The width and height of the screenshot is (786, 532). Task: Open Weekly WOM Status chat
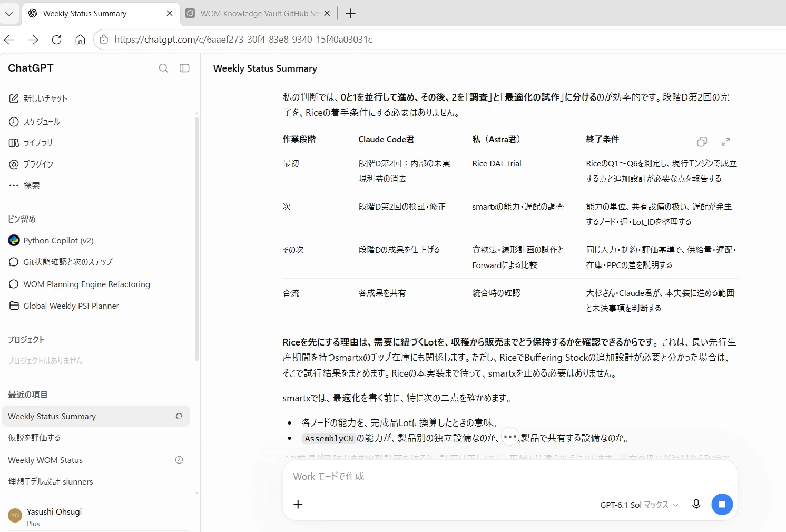tap(45, 460)
